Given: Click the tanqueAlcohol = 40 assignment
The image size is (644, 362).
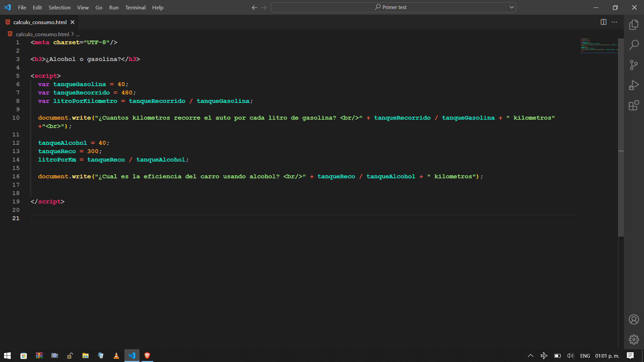Looking at the screenshot, I should point(73,143).
